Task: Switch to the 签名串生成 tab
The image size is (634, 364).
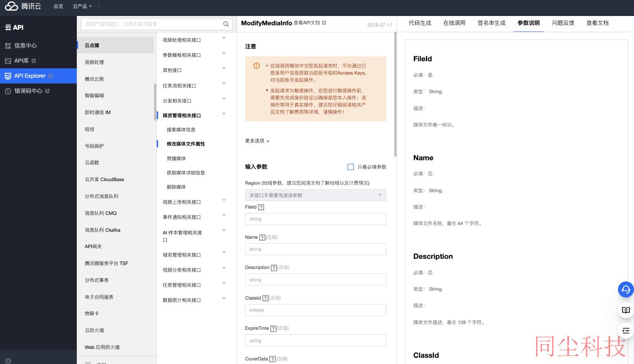Action: tap(491, 23)
